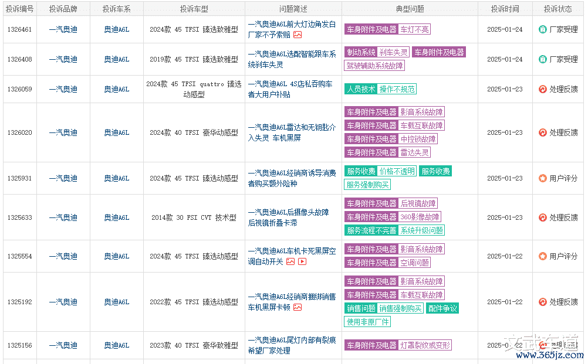
Task: Click 投诉车型 column header
Action: 194,9
